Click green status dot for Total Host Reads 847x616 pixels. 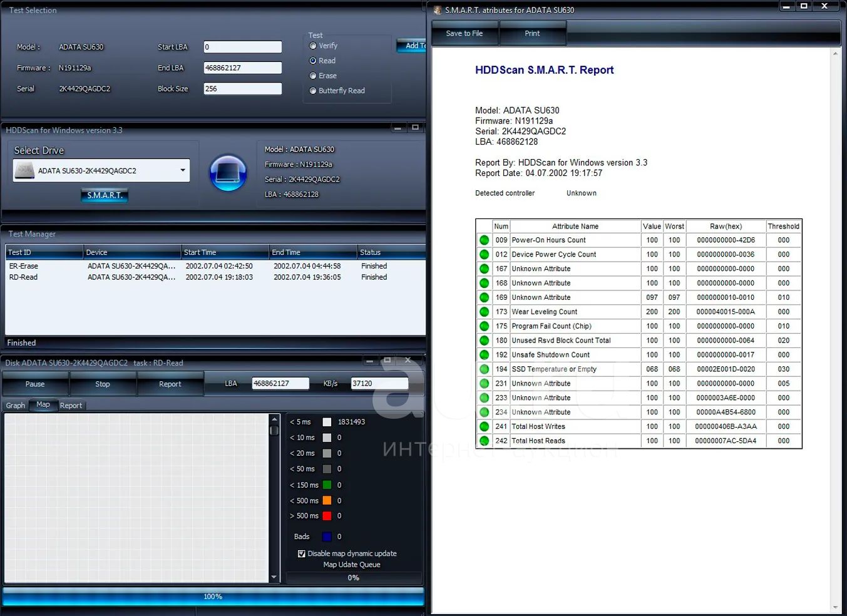coord(484,441)
